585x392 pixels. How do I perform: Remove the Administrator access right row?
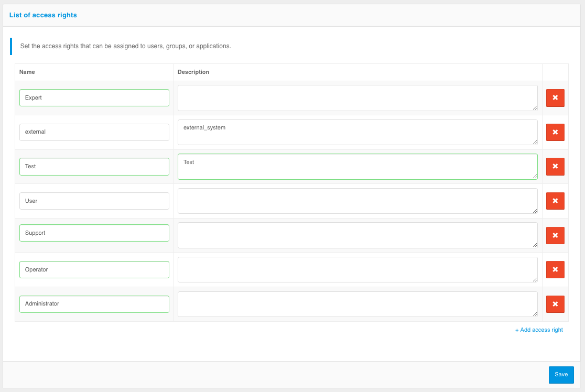pyautogui.click(x=555, y=304)
